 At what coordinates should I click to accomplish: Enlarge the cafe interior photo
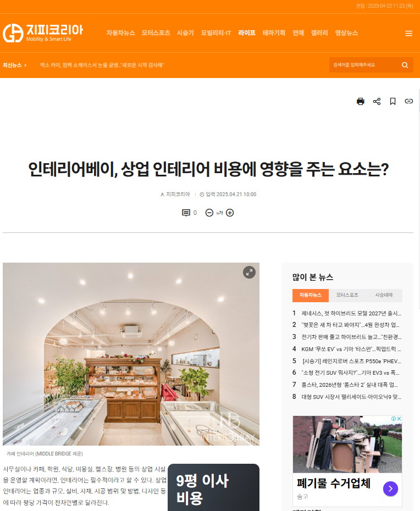tap(249, 272)
